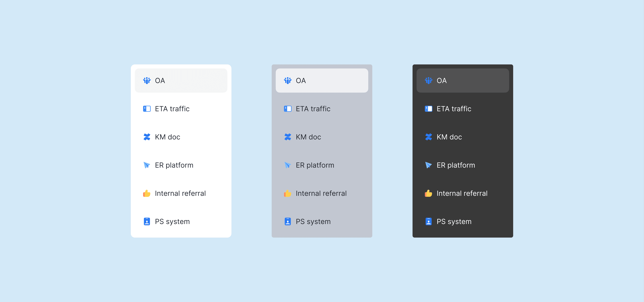Open ER platform in the dark menu
The image size is (644, 302).
coord(455,165)
